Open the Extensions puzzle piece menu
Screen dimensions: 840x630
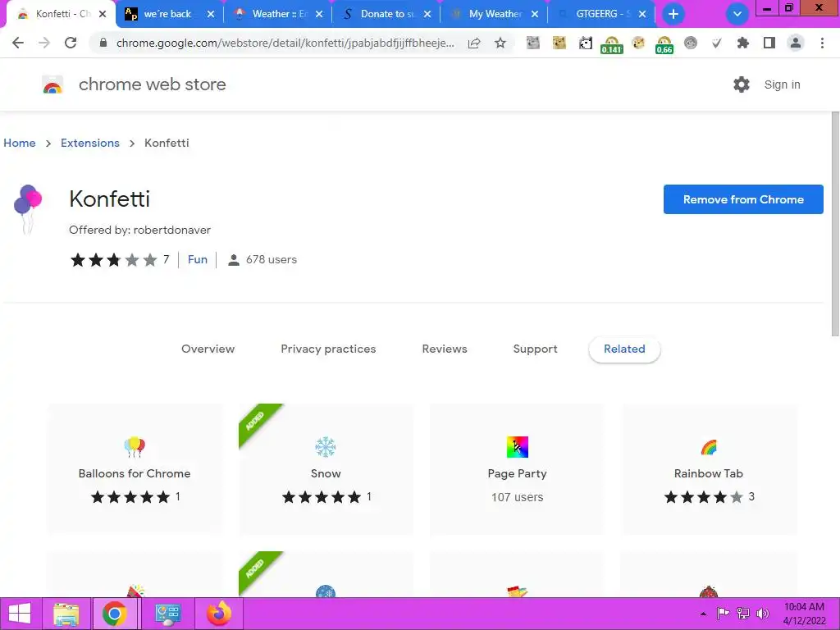742,43
